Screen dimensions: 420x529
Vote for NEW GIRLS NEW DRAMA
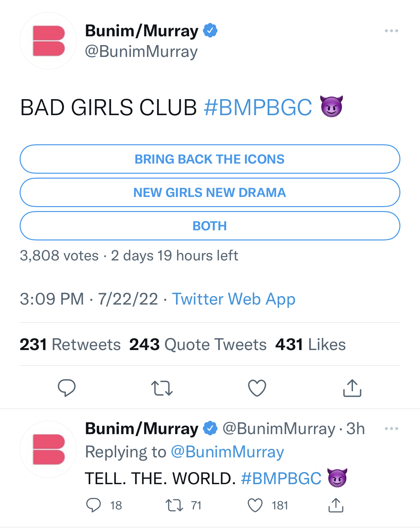click(210, 192)
